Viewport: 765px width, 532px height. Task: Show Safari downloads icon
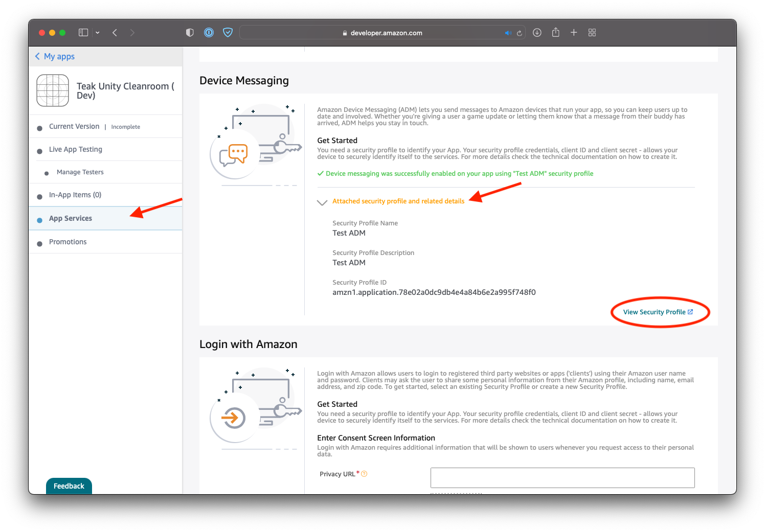(537, 33)
